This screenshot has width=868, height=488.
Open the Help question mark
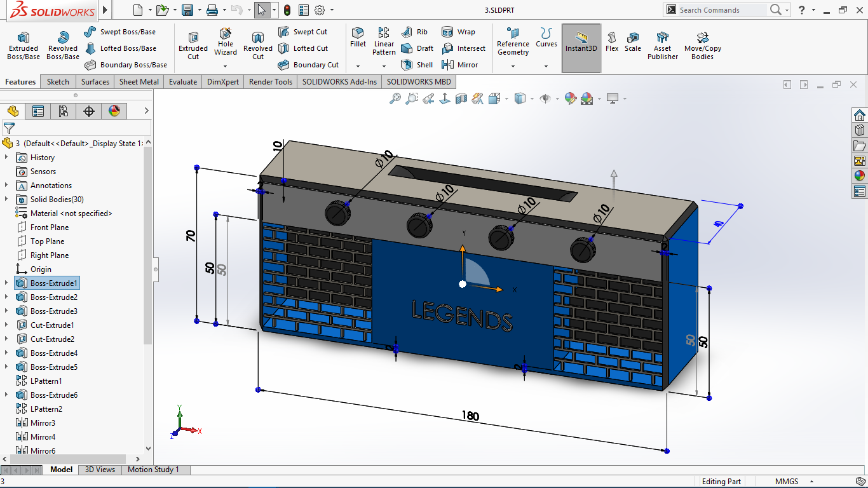click(803, 10)
